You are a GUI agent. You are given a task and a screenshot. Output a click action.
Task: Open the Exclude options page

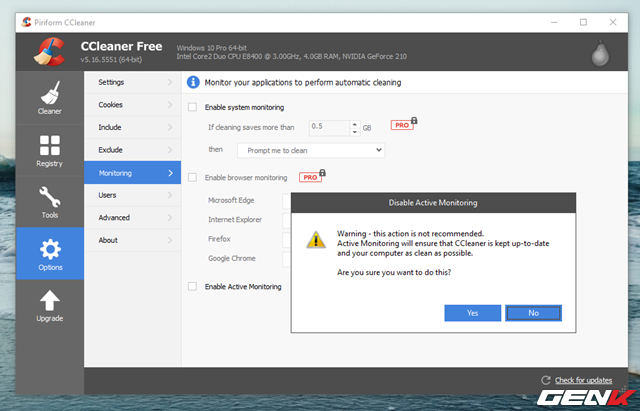[x=133, y=150]
